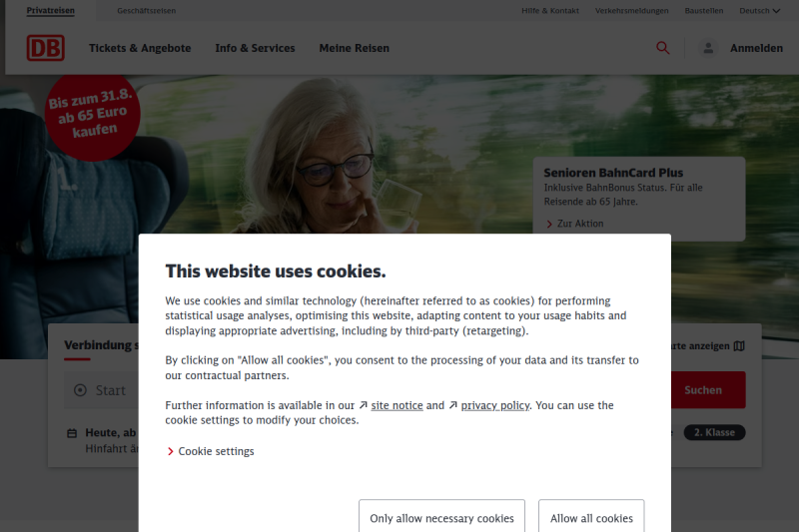Click the calendar icon beside Heute
The image size is (799, 532).
tap(72, 433)
